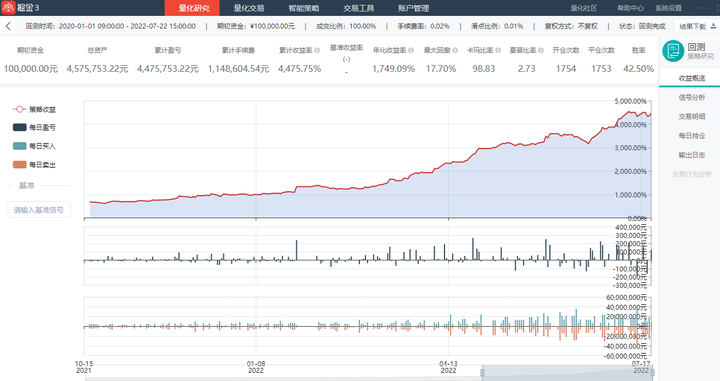Click the left handle of the date range slider

point(482,372)
